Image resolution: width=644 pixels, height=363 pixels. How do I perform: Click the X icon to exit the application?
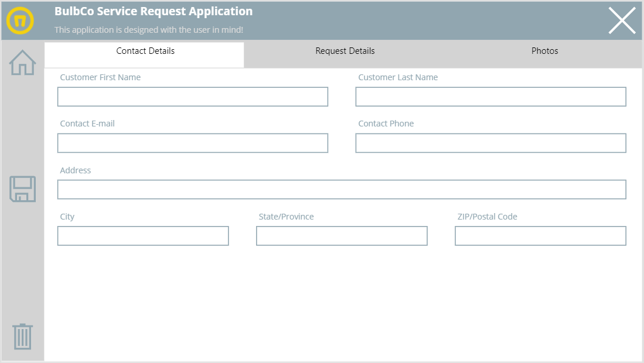pyautogui.click(x=621, y=20)
